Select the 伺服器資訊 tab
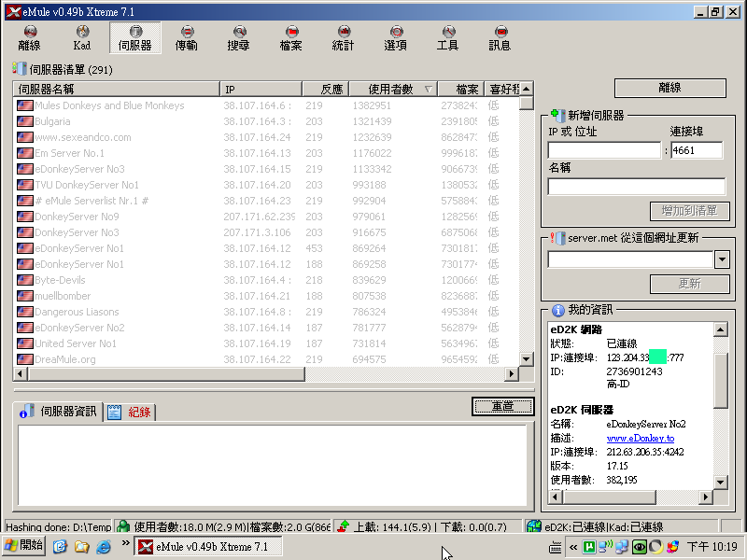This screenshot has width=747, height=560. (61, 413)
